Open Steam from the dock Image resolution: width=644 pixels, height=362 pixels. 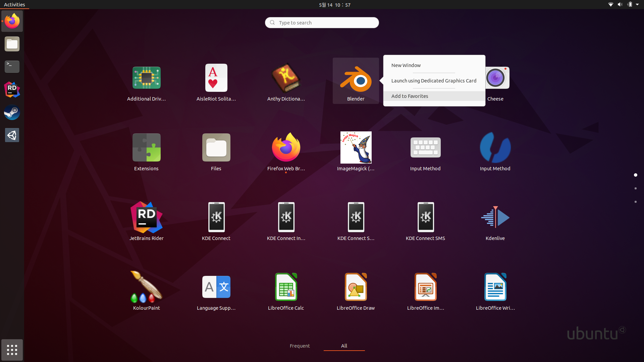pos(12,113)
